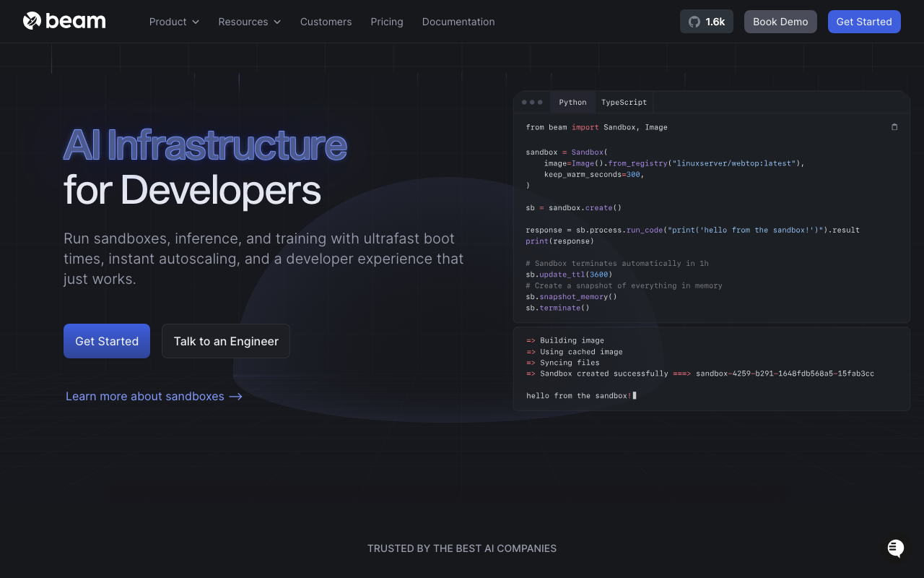Click the '# Sandbox terminates automatically in 1h' comment

[x=617, y=264]
